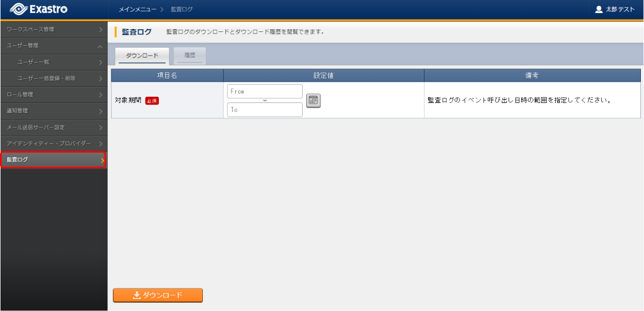Select アイデンティティー・プロバイダー in the sidebar

[53, 143]
